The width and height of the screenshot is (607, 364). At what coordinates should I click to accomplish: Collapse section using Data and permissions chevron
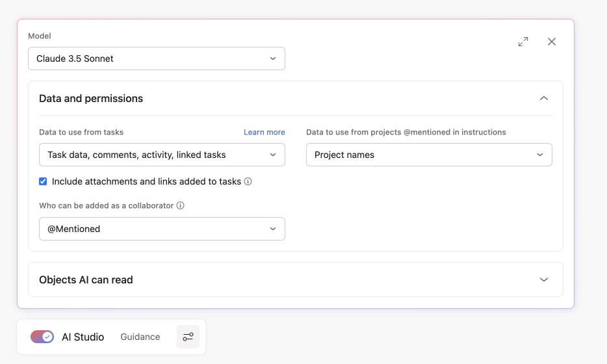544,99
